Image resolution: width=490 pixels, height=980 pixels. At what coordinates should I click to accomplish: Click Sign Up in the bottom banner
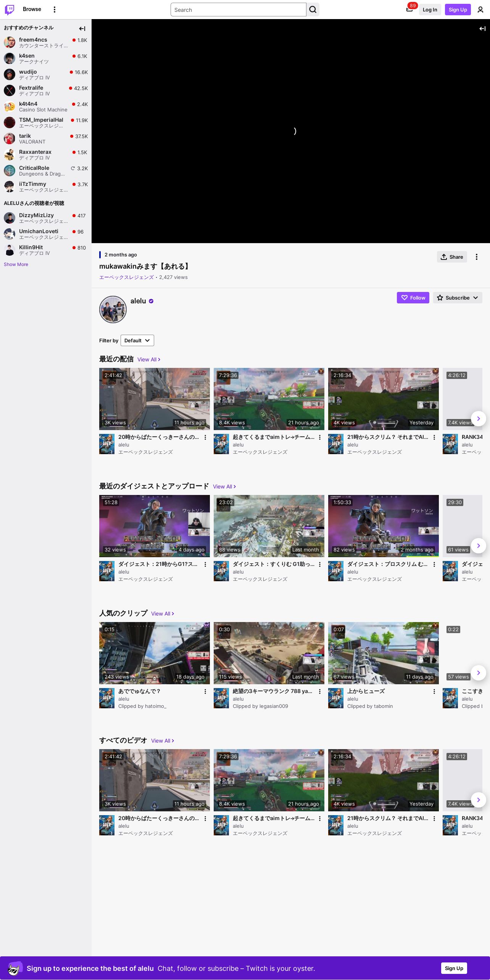pos(454,968)
